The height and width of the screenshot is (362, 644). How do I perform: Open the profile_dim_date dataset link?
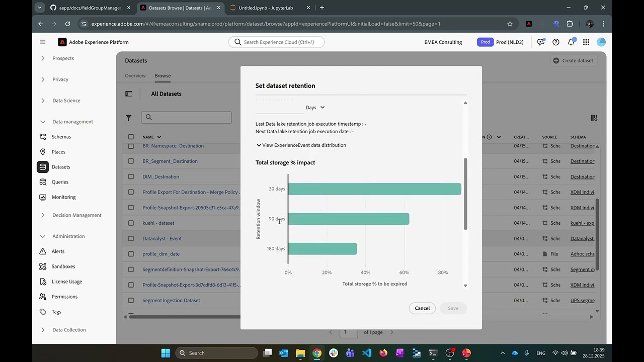coord(161,254)
